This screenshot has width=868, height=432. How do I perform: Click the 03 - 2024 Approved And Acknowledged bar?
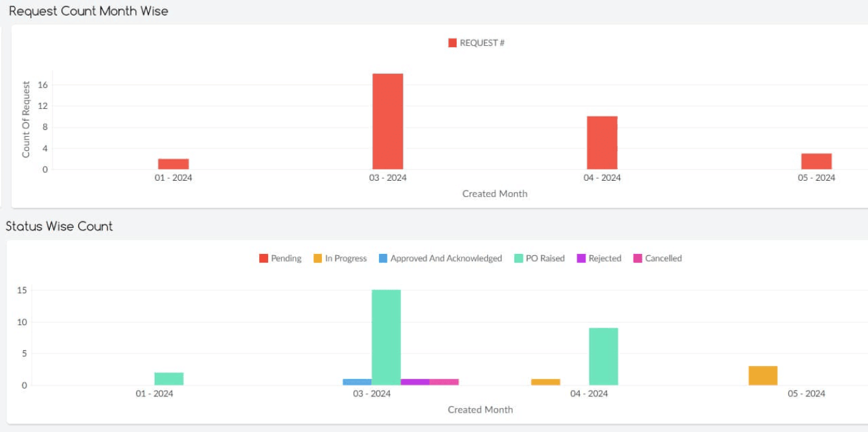(x=357, y=382)
